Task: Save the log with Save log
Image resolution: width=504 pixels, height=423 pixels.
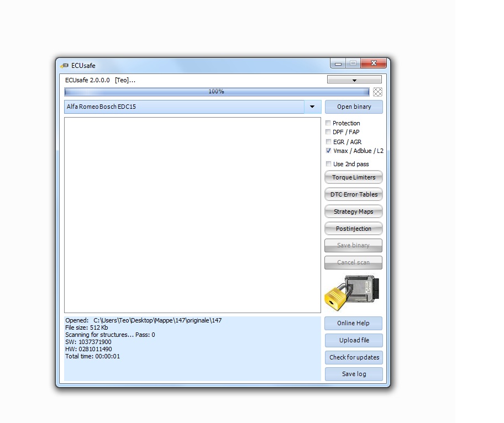Action: click(354, 374)
